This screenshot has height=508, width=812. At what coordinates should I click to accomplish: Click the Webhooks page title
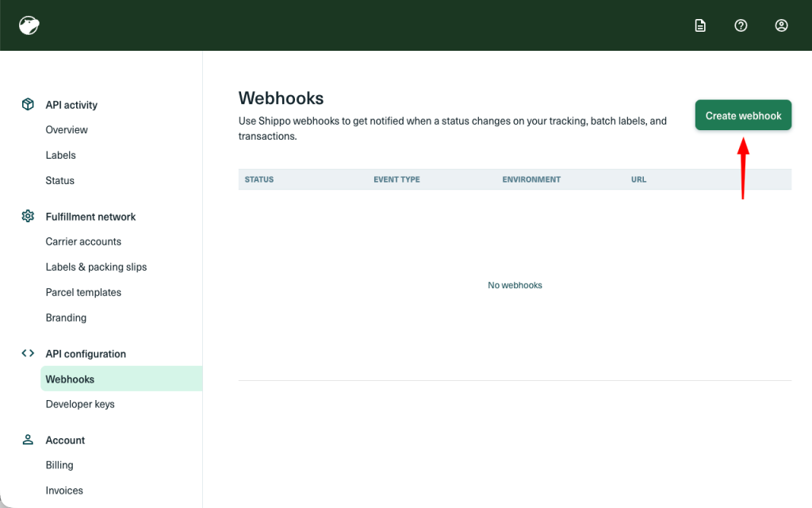pyautogui.click(x=282, y=98)
